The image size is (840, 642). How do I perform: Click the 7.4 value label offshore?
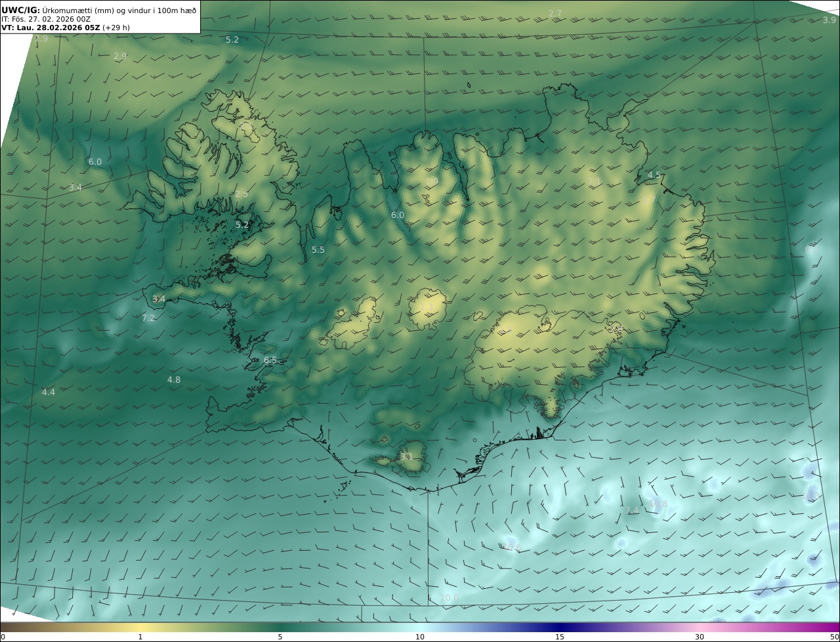(632, 511)
